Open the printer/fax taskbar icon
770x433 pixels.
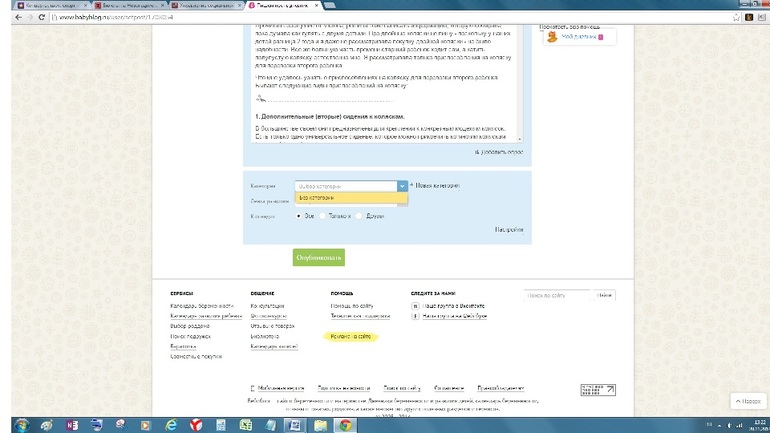coord(97,425)
